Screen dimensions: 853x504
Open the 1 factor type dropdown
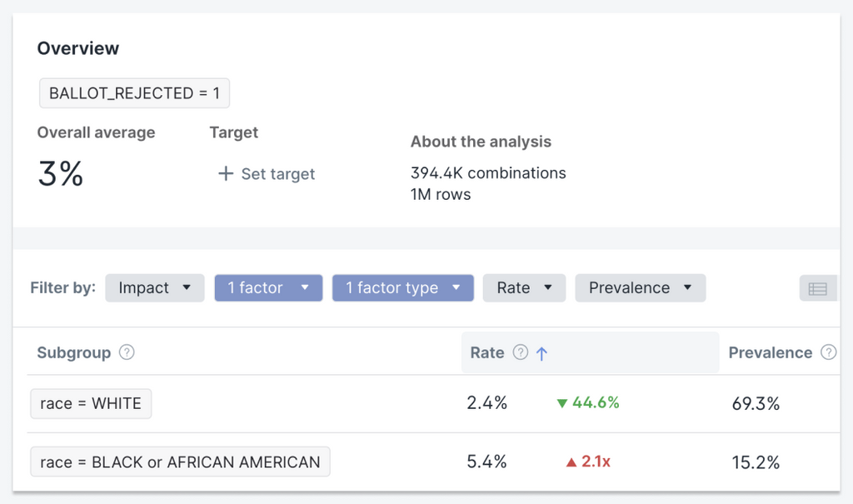tap(402, 288)
